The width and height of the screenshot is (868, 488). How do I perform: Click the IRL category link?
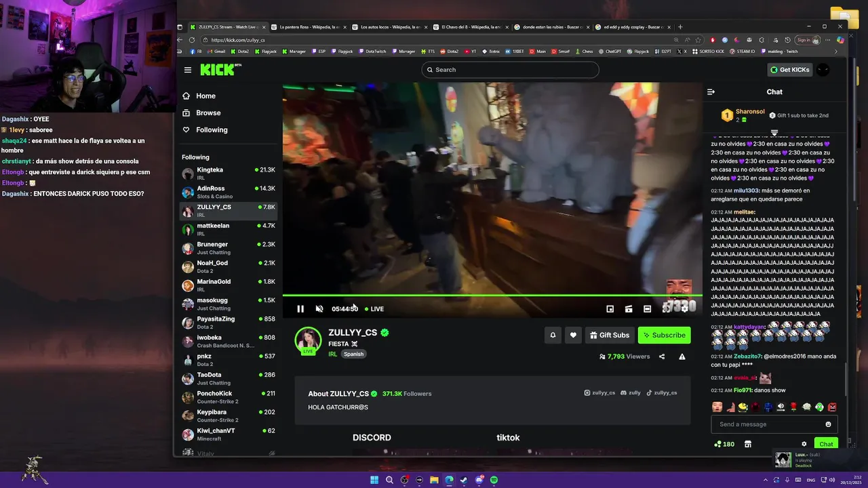(332, 354)
